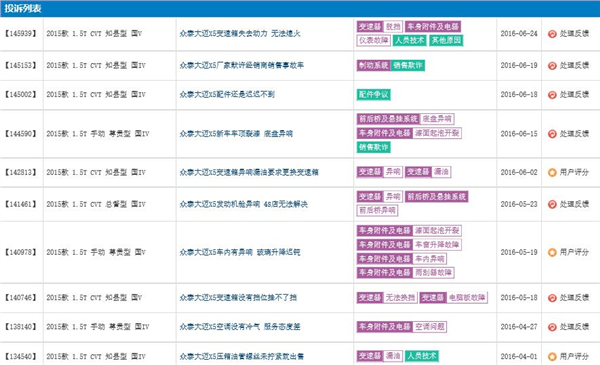Click red status icon for complaint 145002

point(552,95)
